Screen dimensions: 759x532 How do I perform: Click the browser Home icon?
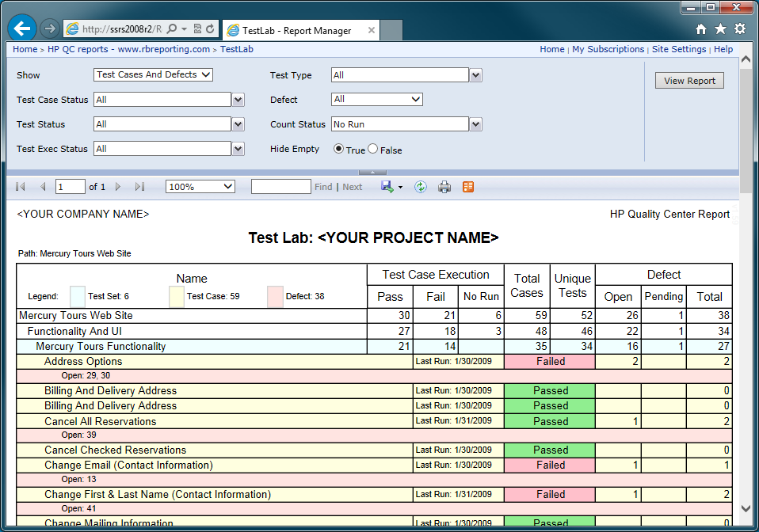pos(700,28)
